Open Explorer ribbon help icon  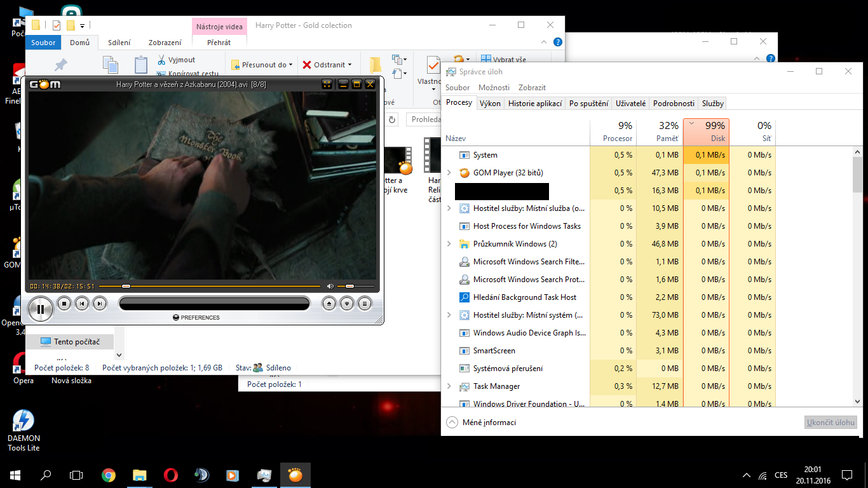(x=557, y=43)
